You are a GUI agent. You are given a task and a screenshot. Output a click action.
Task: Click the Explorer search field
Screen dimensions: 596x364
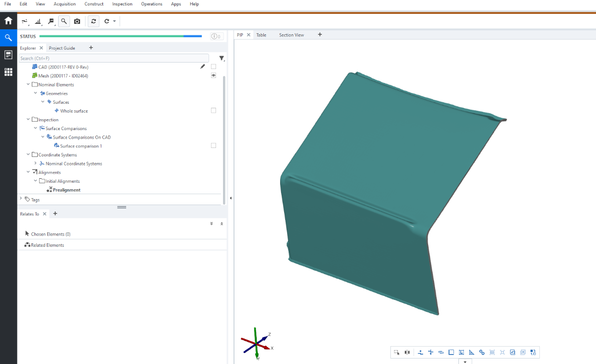tap(114, 58)
